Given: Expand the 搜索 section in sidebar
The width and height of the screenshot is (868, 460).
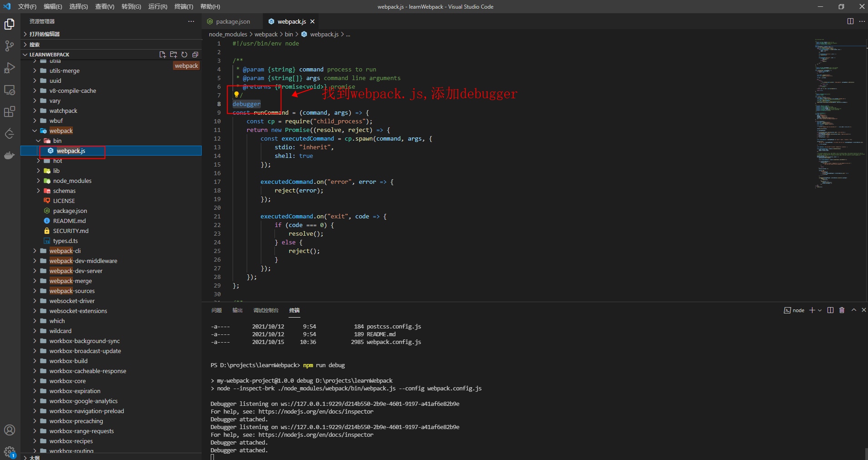Looking at the screenshot, I should 111,45.
